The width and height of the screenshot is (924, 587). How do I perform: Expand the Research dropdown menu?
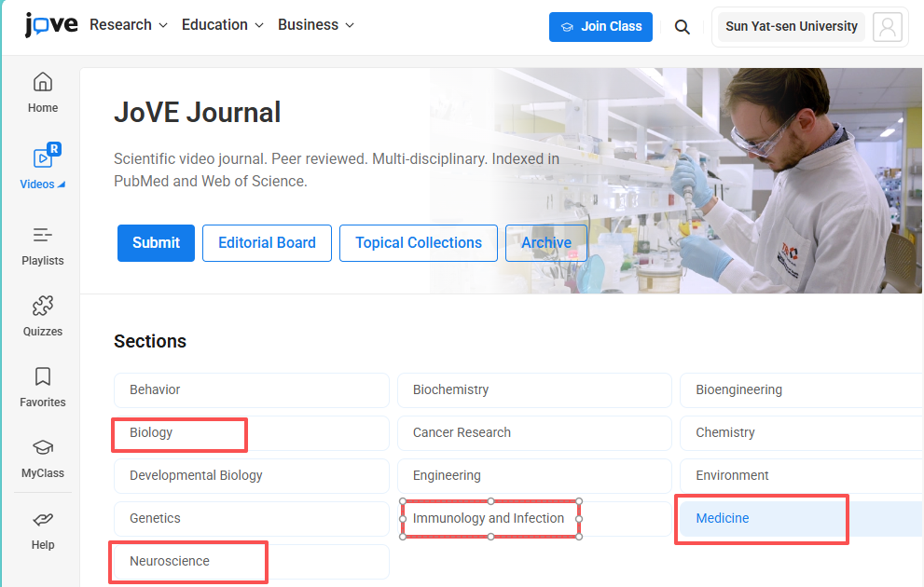129,25
